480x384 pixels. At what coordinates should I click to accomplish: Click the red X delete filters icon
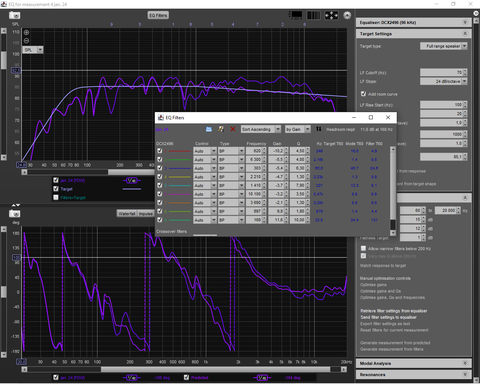pyautogui.click(x=233, y=129)
